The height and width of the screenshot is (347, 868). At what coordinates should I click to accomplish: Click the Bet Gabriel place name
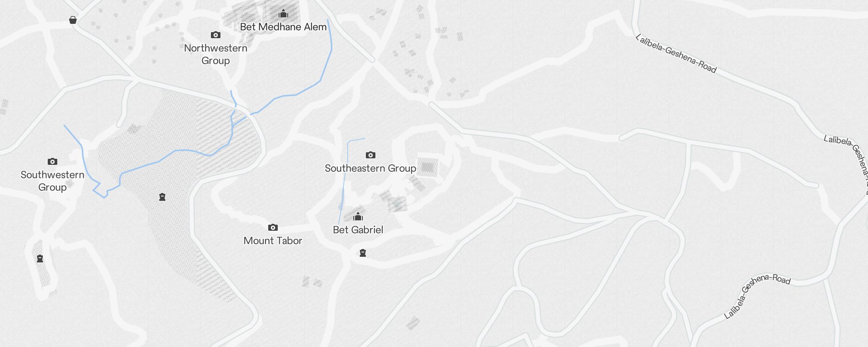pyautogui.click(x=358, y=230)
